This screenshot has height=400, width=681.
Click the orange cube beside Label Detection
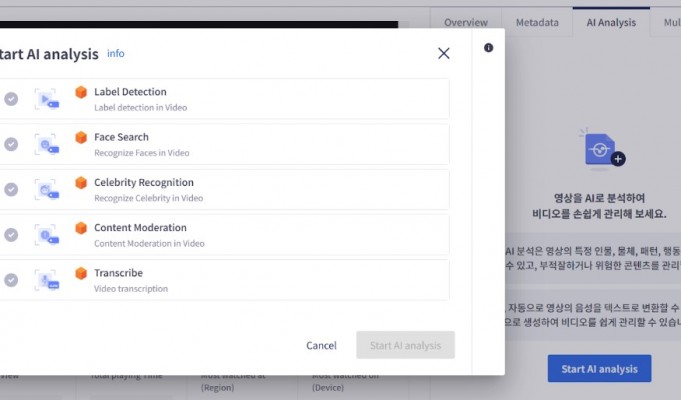pyautogui.click(x=81, y=93)
